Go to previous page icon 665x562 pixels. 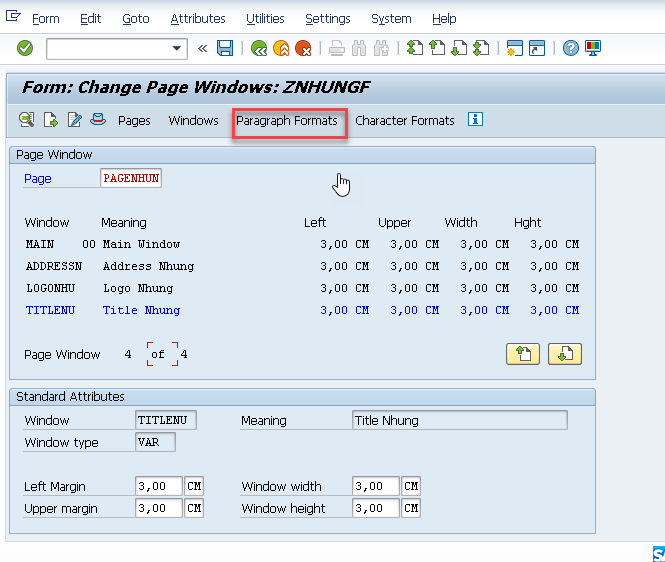437,48
